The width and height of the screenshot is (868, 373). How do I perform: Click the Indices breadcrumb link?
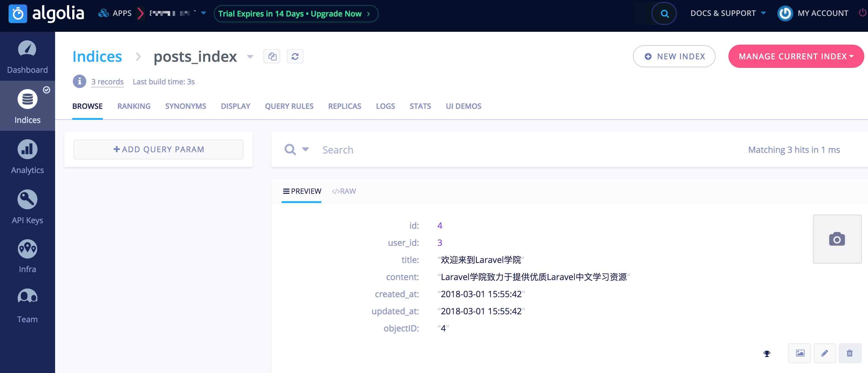tap(97, 56)
